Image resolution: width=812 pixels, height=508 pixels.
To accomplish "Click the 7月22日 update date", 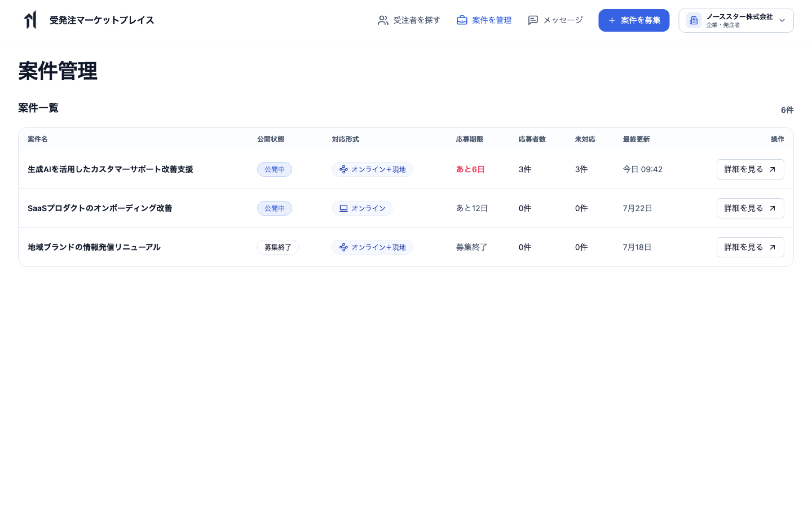I will 637,208.
